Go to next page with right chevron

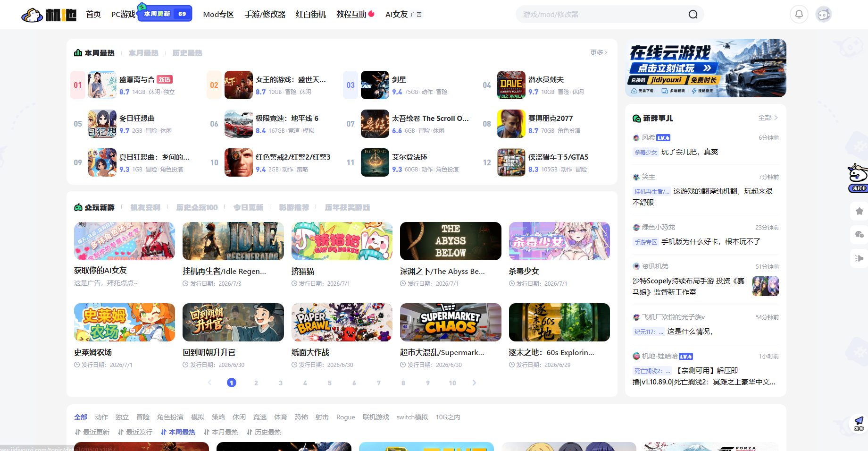474,383
